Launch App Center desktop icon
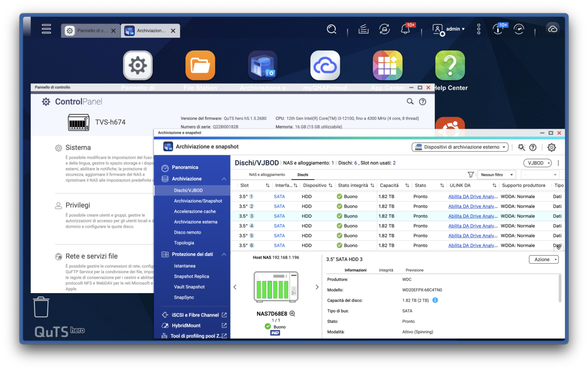The height and width of the screenshot is (370, 588). [388, 66]
